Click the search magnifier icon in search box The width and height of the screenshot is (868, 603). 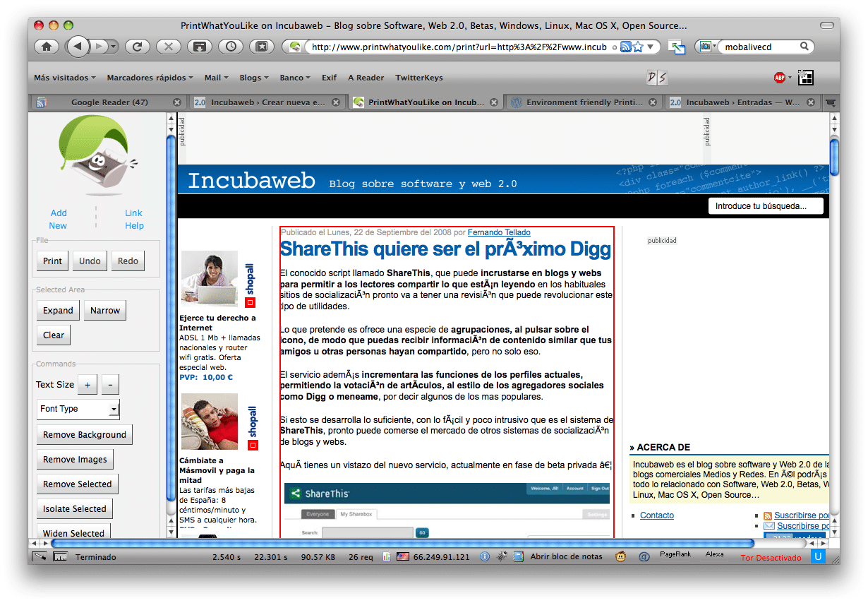[804, 47]
